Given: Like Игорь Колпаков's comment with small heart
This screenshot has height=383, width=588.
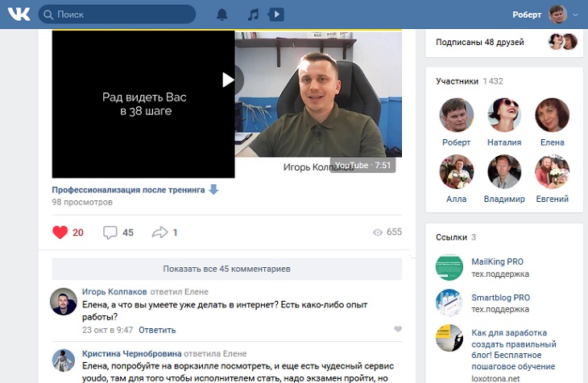Looking at the screenshot, I should [398, 329].
